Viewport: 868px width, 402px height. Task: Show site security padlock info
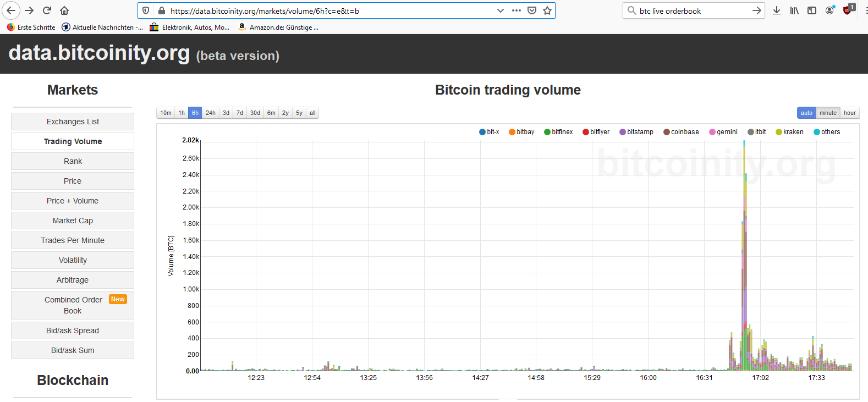(162, 10)
